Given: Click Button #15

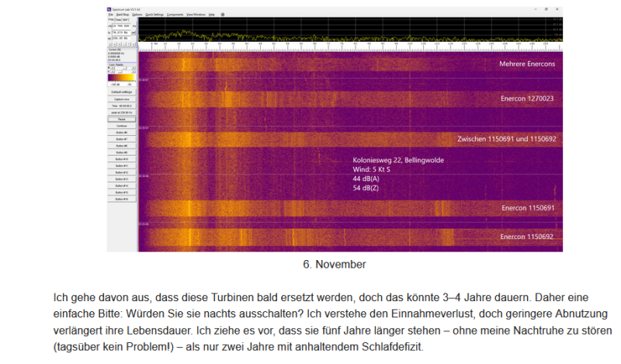Looking at the screenshot, I should [x=122, y=192].
